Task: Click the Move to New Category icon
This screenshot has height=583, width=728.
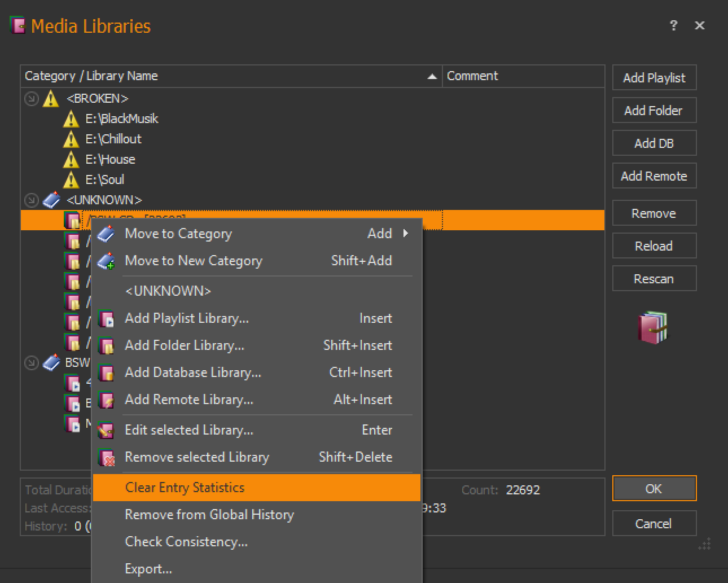Action: point(106,261)
